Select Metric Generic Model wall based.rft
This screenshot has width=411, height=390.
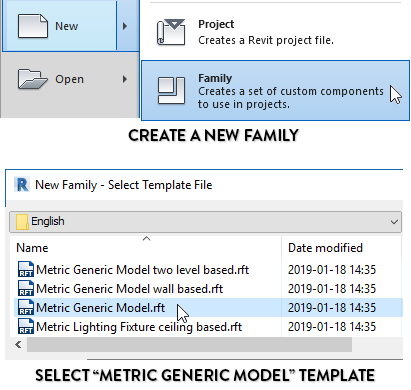click(x=129, y=289)
